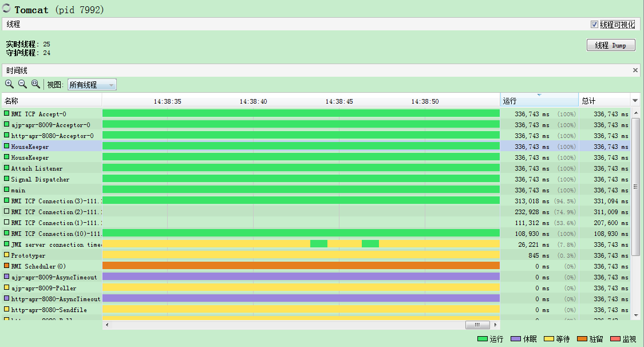Zoom in on the thread timeline
This screenshot has width=644, height=347.
9,84
